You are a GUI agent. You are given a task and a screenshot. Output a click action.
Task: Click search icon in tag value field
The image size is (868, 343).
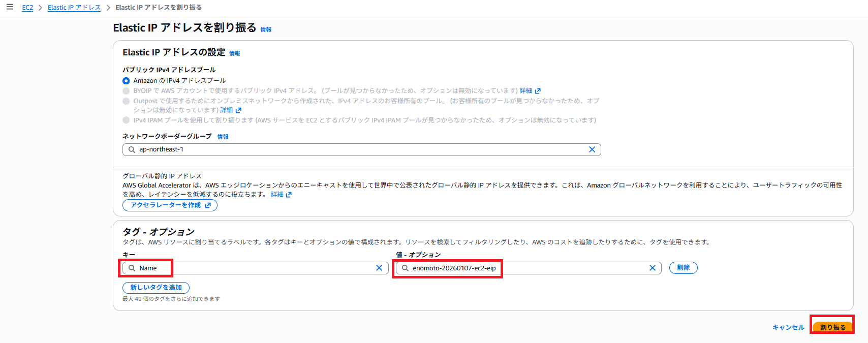(405, 268)
